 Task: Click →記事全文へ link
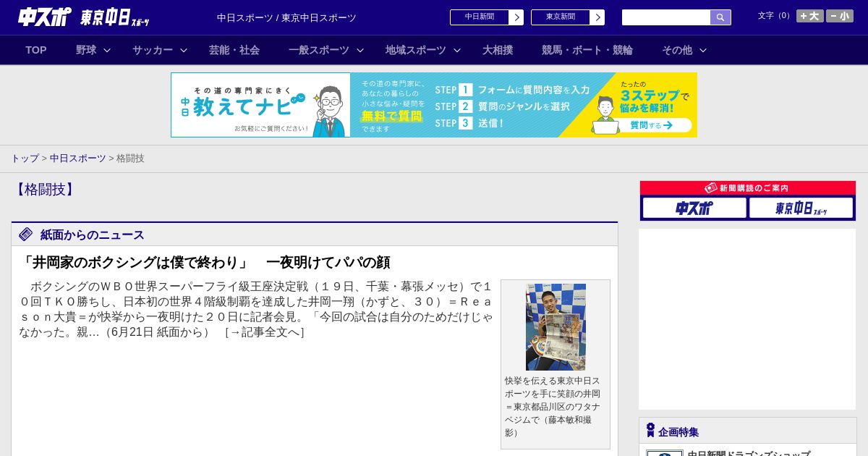pyautogui.click(x=265, y=332)
